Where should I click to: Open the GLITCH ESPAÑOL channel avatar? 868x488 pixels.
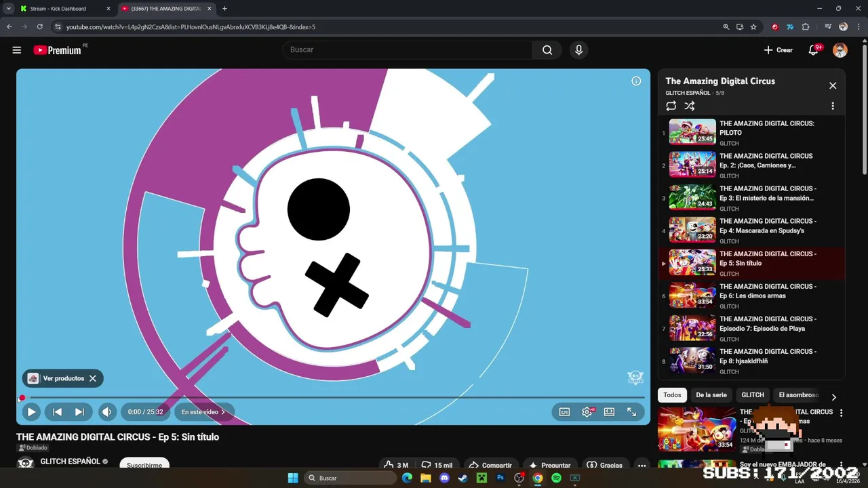tap(26, 463)
